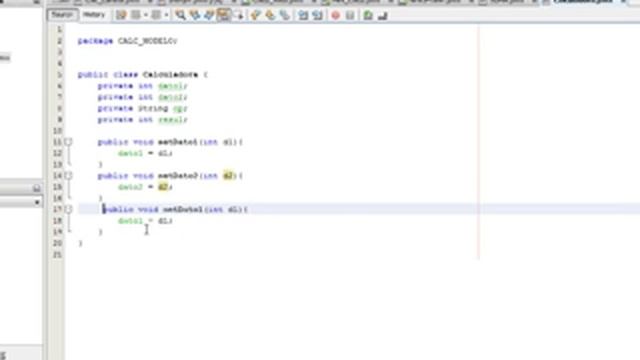Click the Find Selection magnifier icon
Screen dimensions: 640x360
coord(180,16)
